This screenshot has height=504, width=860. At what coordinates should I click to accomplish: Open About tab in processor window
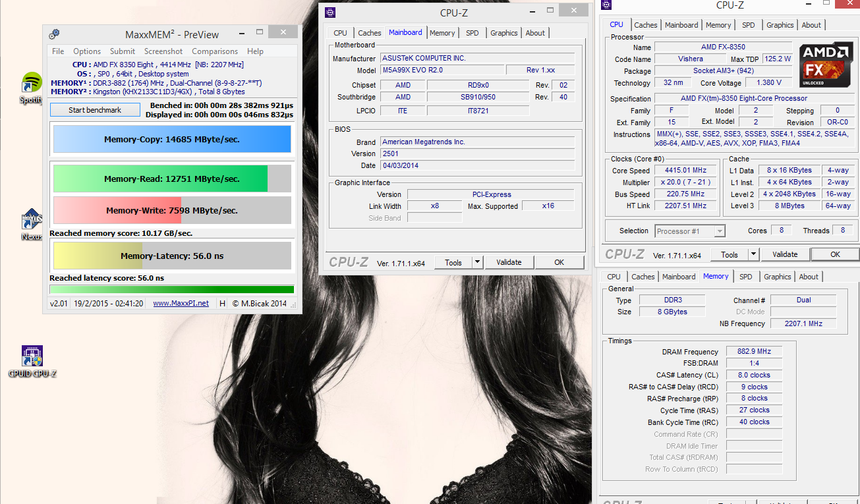coord(811,25)
